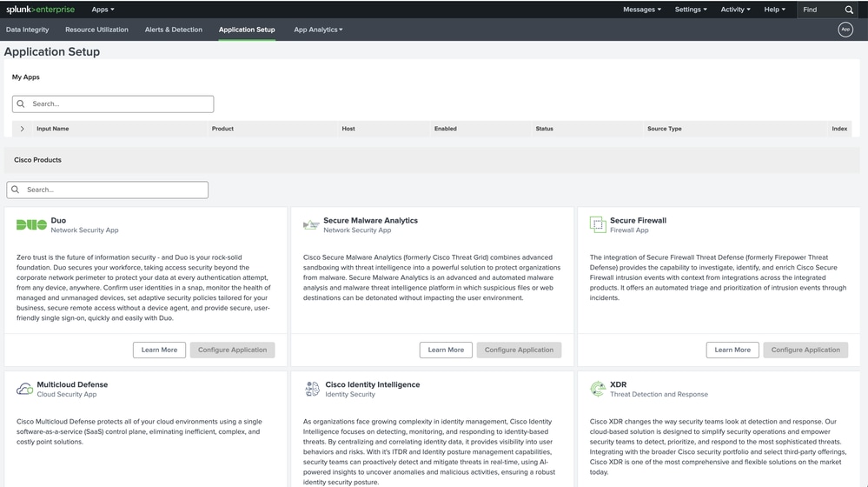Open the Settings dropdown
The height and width of the screenshot is (487, 868).
691,10
